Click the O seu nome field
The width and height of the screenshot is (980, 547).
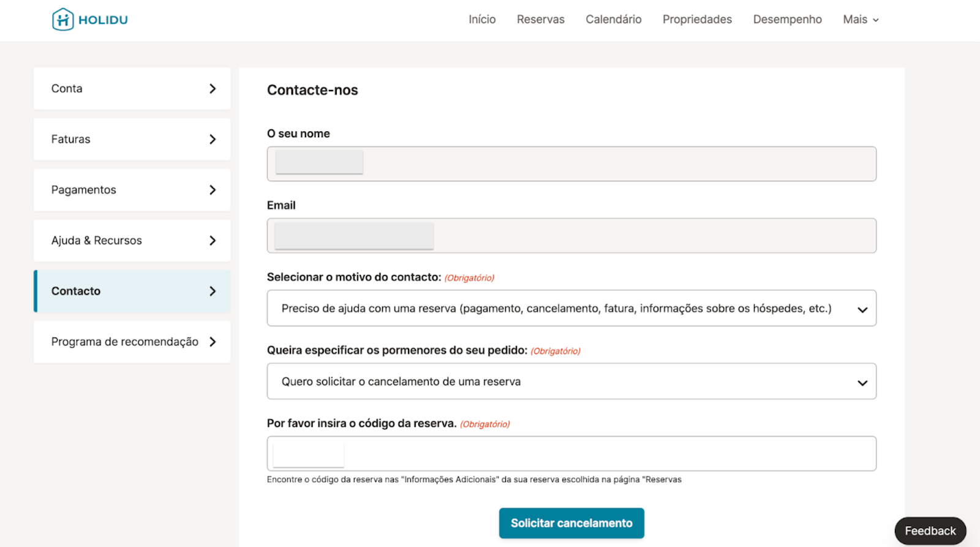pos(571,164)
